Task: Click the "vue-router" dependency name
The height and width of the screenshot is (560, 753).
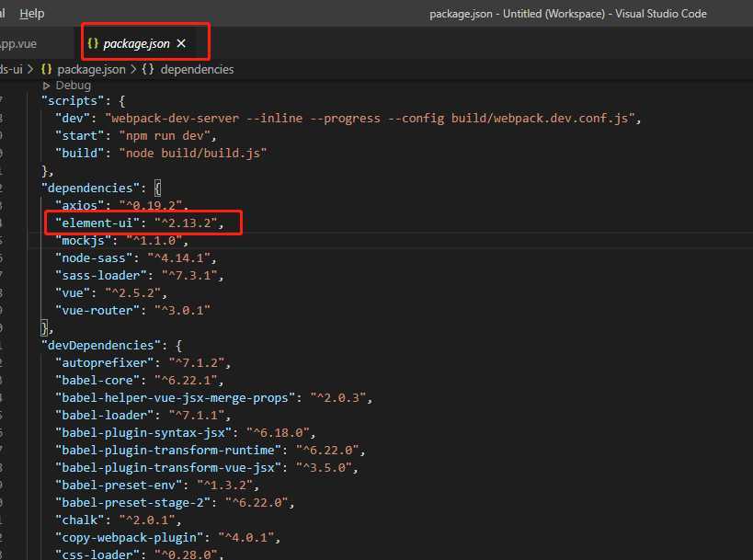Action: (97, 310)
